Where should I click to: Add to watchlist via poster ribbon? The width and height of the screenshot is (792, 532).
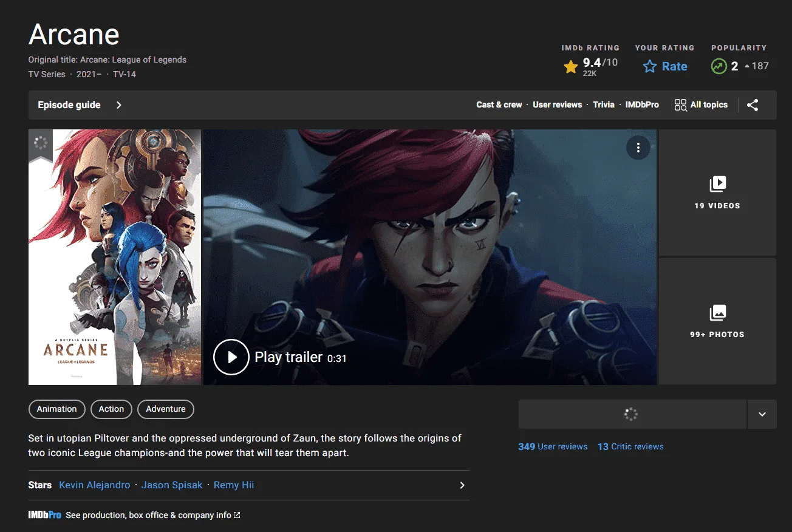pos(41,145)
